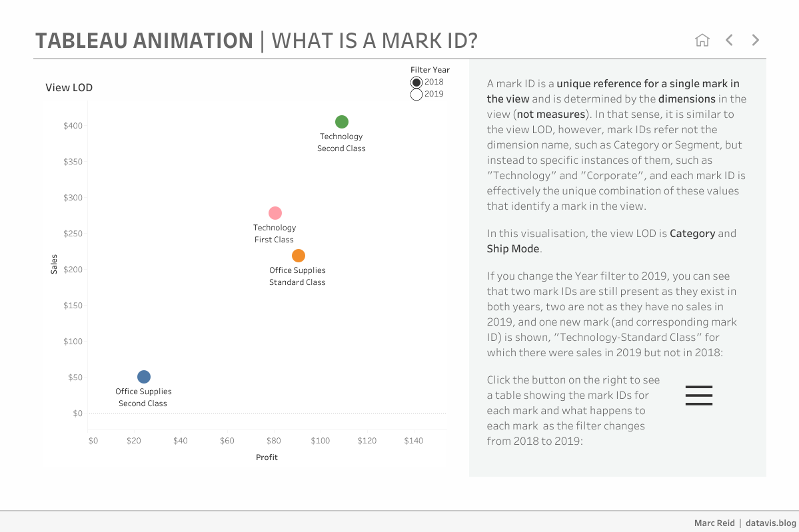Select the pink Technology First Class mark
This screenshot has width=799, height=532.
[275, 213]
